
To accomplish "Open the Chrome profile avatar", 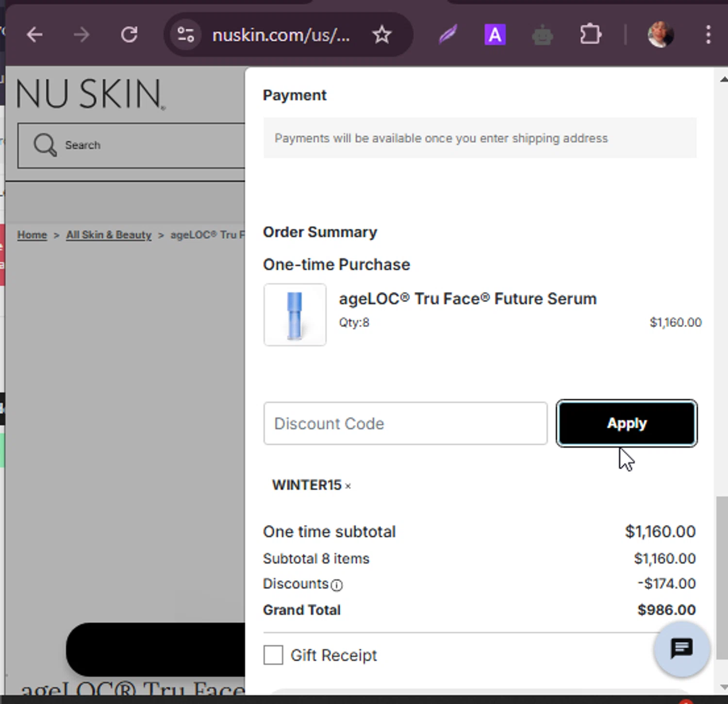I will tap(661, 35).
